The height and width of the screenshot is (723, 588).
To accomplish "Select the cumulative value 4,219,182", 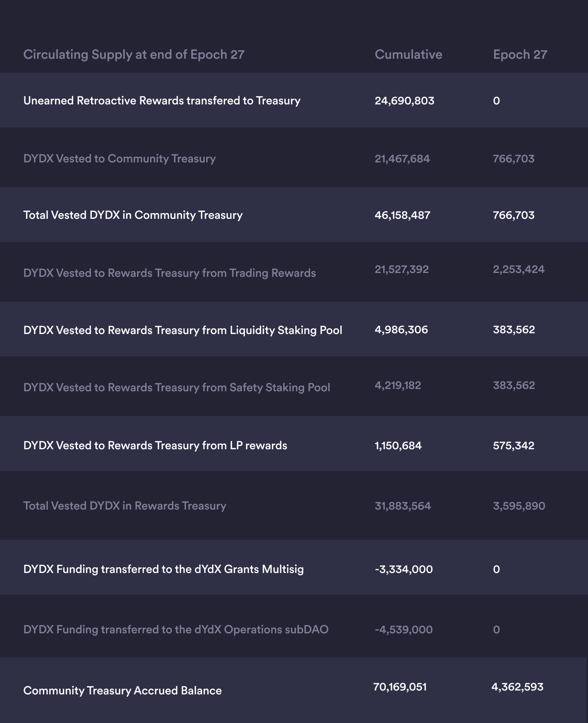I will click(398, 385).
